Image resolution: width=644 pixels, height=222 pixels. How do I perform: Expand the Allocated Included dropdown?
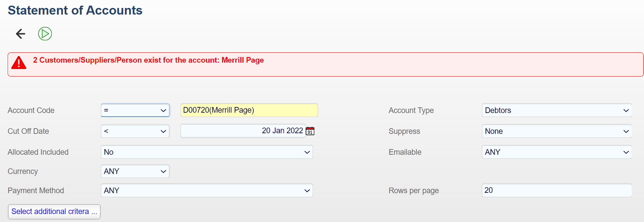pos(206,152)
